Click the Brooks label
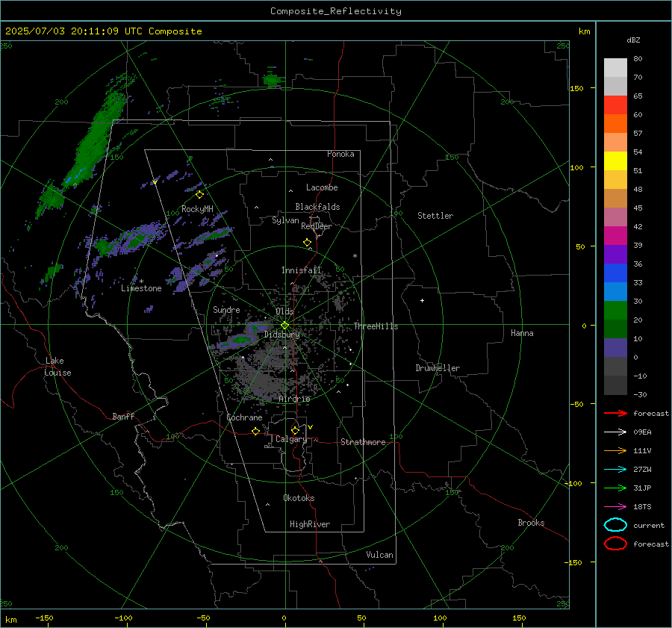The height and width of the screenshot is (628, 672). pos(531,523)
